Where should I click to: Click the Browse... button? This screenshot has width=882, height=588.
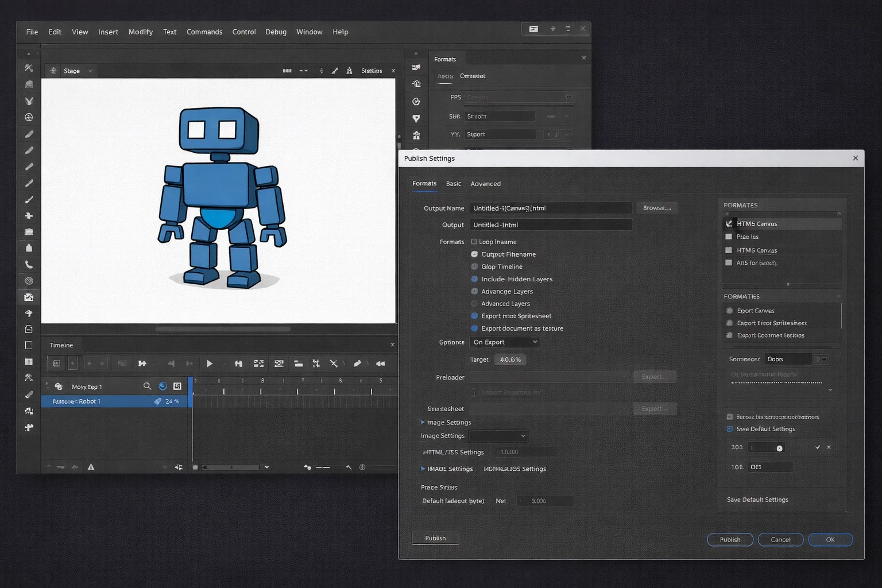(x=656, y=208)
